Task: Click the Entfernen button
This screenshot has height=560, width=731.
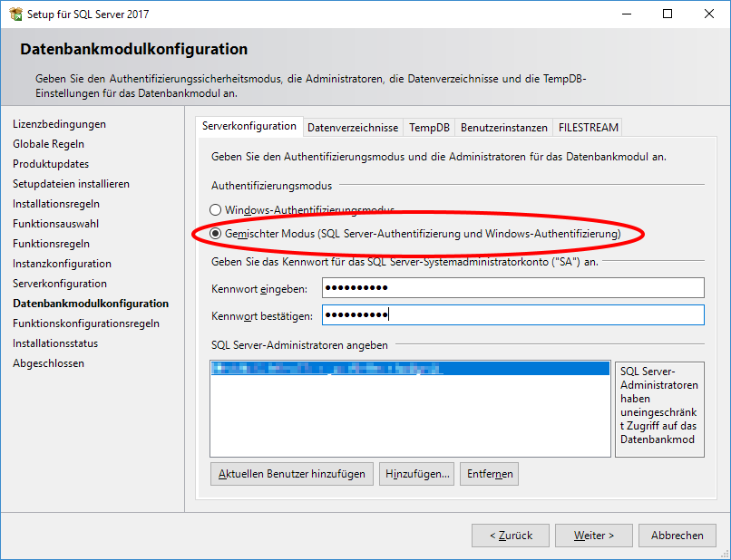Action: point(490,474)
